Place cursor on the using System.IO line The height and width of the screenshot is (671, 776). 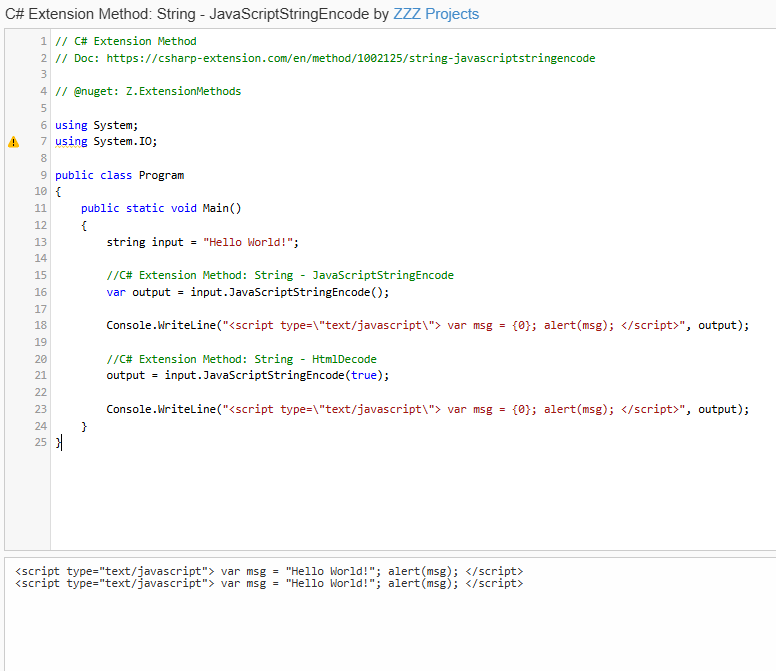(106, 142)
